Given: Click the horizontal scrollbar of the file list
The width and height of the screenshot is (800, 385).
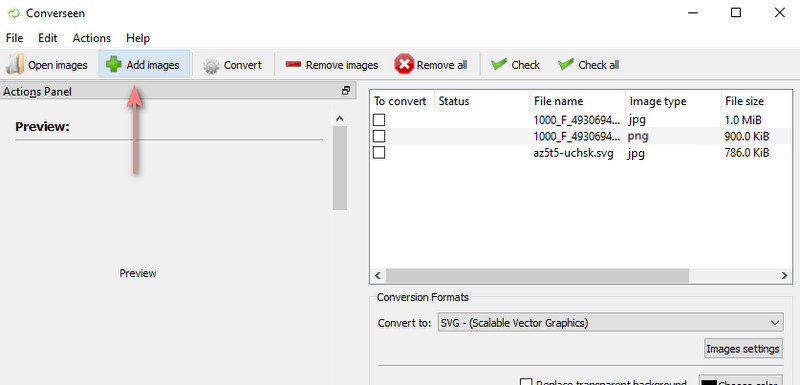Looking at the screenshot, I should (537, 275).
